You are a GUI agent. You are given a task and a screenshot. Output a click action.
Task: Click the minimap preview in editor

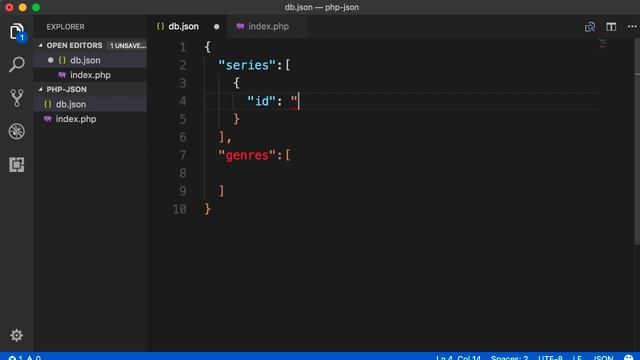point(603,44)
